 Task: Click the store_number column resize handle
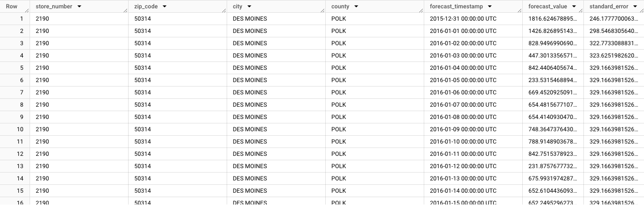coord(126,10)
